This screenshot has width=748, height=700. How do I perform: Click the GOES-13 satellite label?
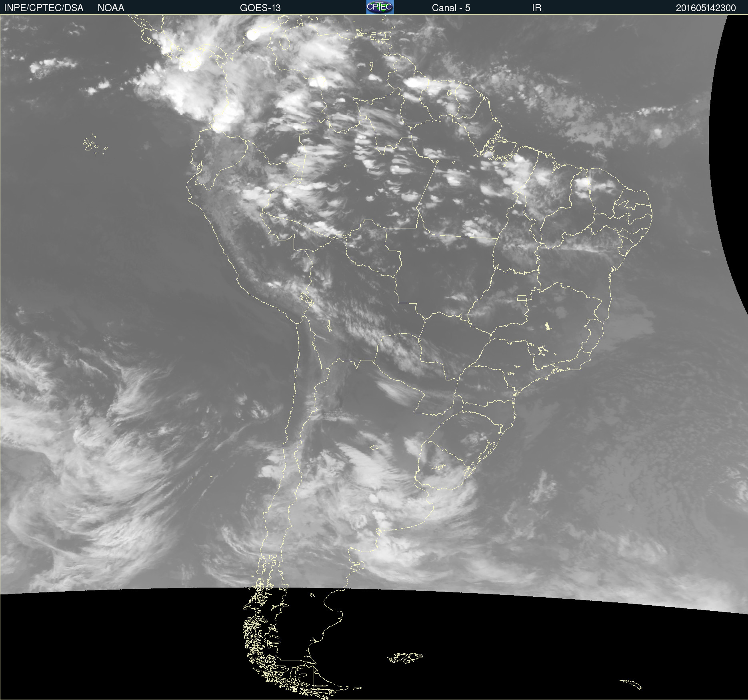click(x=260, y=8)
